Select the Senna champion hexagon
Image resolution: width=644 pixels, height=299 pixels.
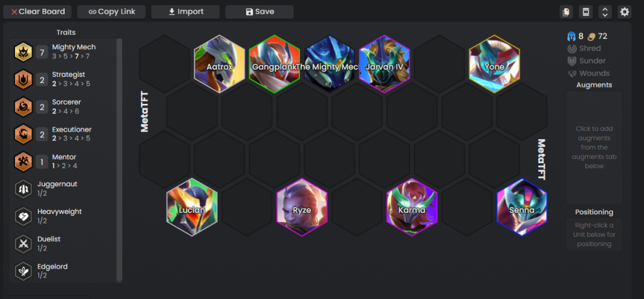[x=522, y=207]
